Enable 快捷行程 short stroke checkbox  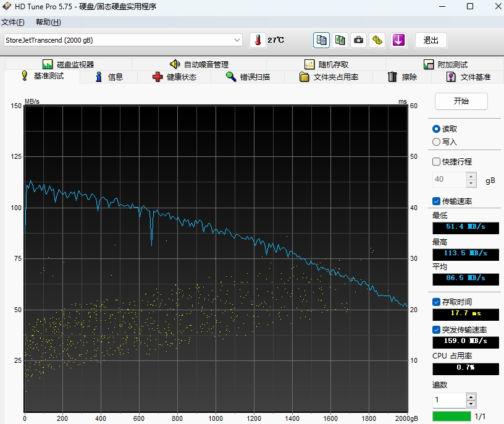click(436, 161)
